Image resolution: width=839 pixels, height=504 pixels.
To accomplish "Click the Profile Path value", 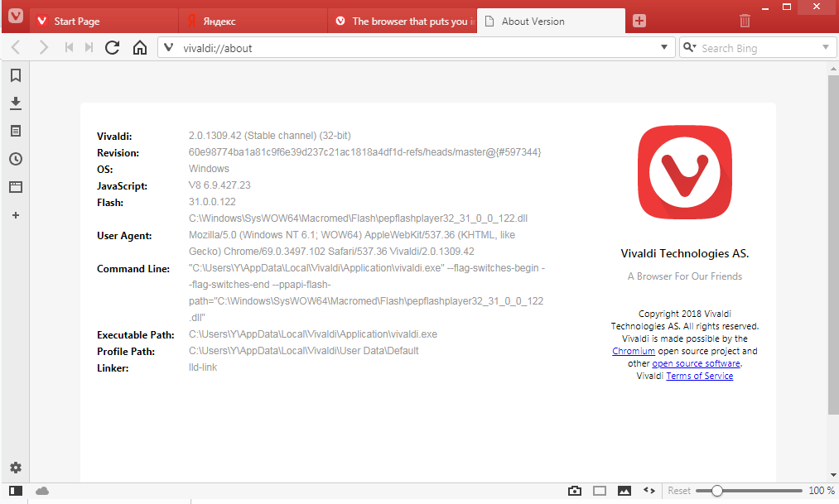I will point(303,351).
